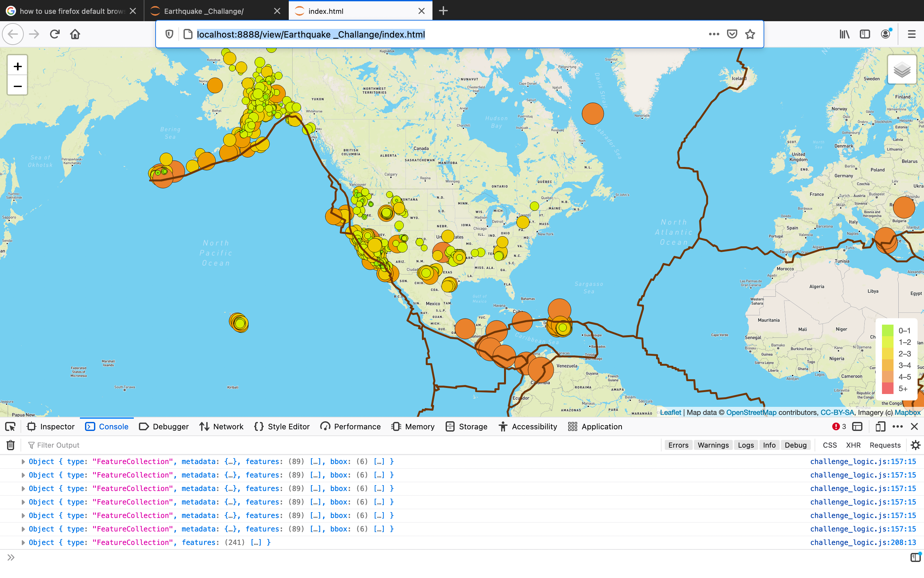Go to the Firefox home page
924x578 pixels.
click(x=75, y=34)
